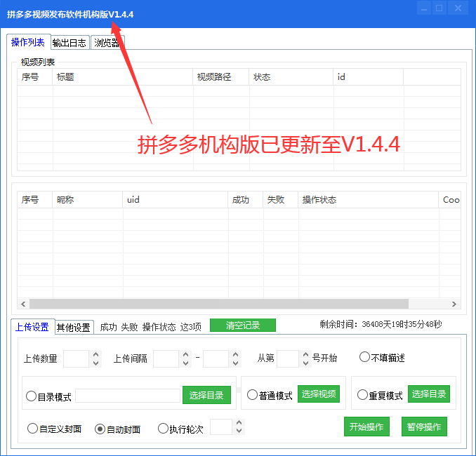The width and height of the screenshot is (476, 456).
Task: Decrease 执行轮次 count with down arrow
Action: tap(239, 431)
